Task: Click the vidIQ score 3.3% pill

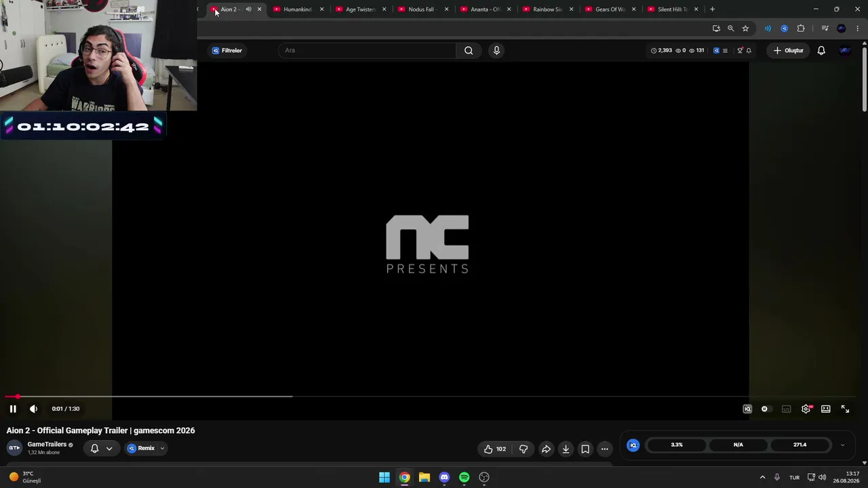Action: click(677, 445)
